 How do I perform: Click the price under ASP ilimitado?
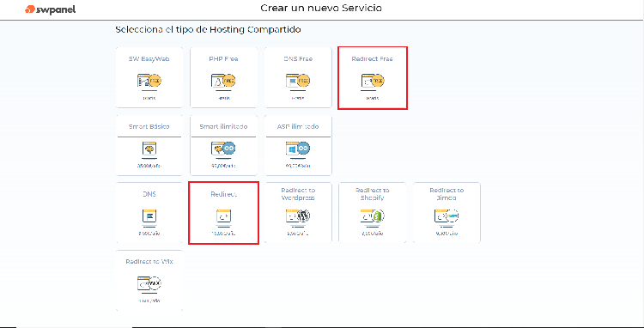coord(298,166)
